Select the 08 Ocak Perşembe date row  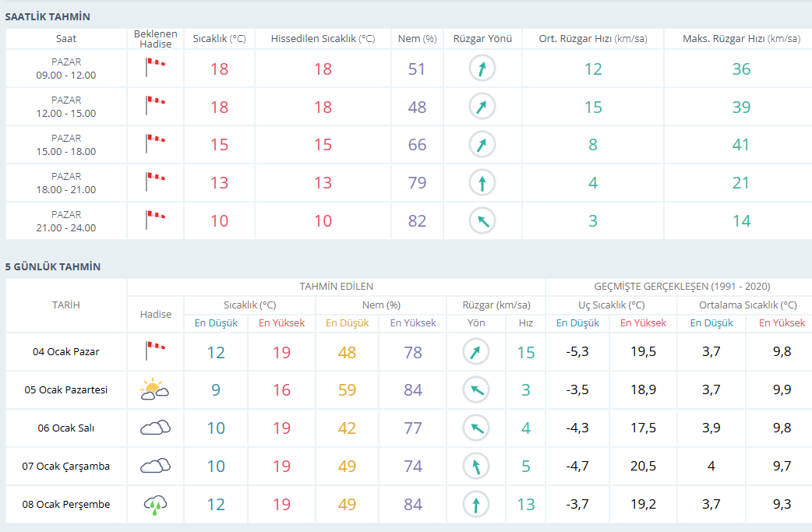pyautogui.click(x=408, y=505)
